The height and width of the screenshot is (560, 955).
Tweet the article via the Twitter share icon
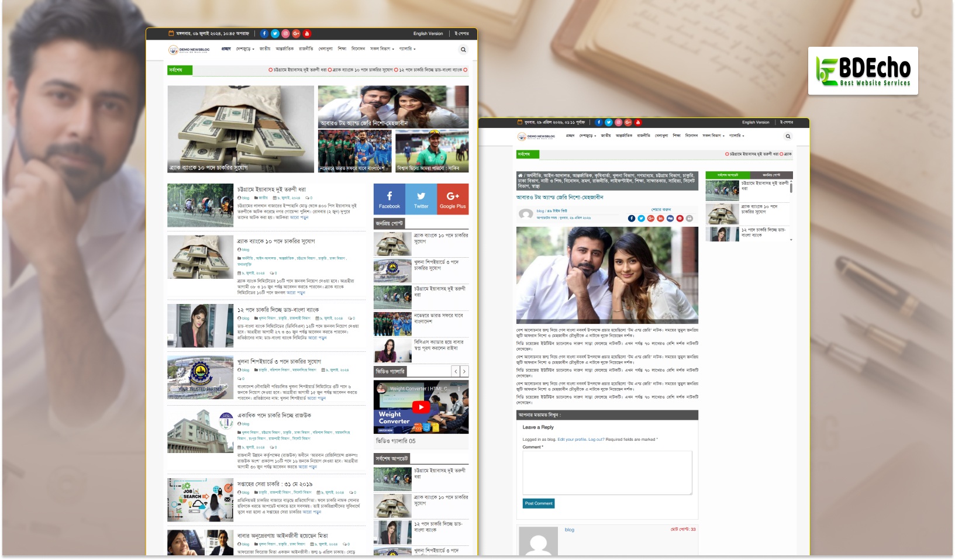click(641, 218)
